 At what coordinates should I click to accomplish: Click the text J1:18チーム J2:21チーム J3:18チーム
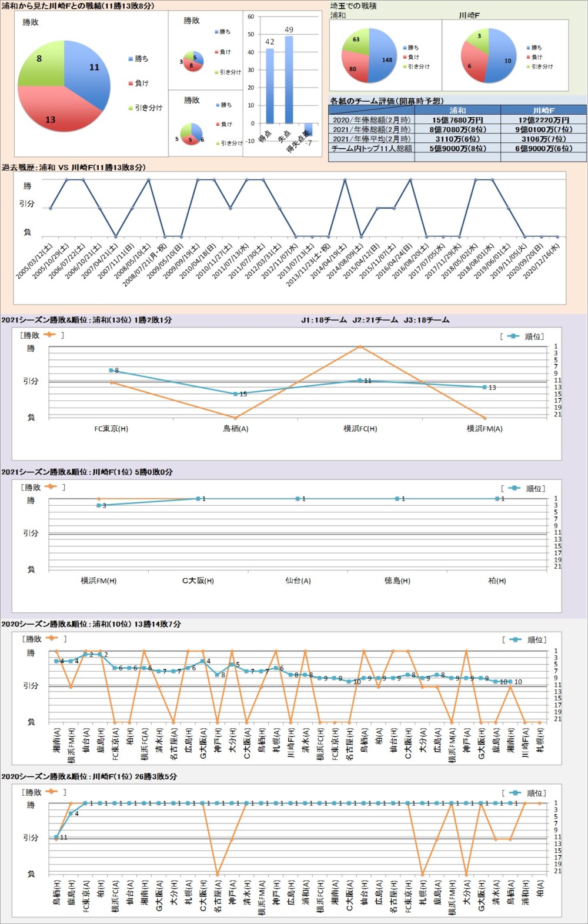[x=375, y=320]
